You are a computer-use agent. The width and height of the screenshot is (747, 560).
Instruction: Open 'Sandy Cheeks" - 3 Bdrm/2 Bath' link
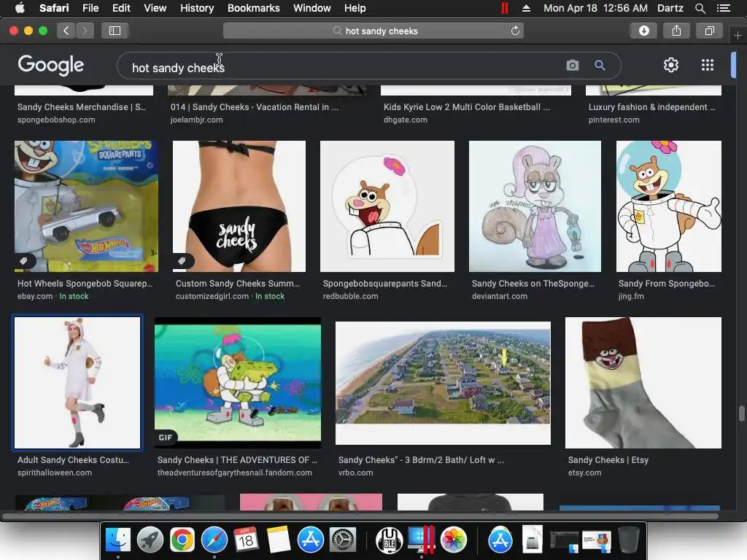[421, 460]
